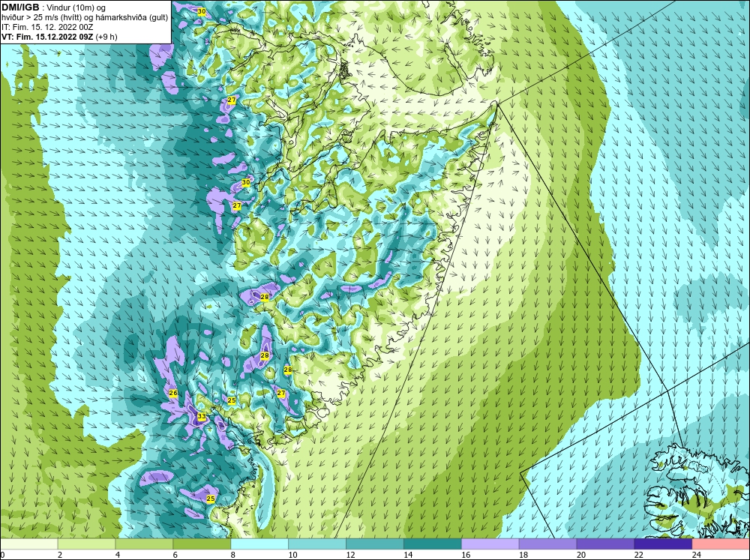Click the '(+9 h)' forecast offset text
This screenshot has height=560, width=750.
click(x=106, y=37)
